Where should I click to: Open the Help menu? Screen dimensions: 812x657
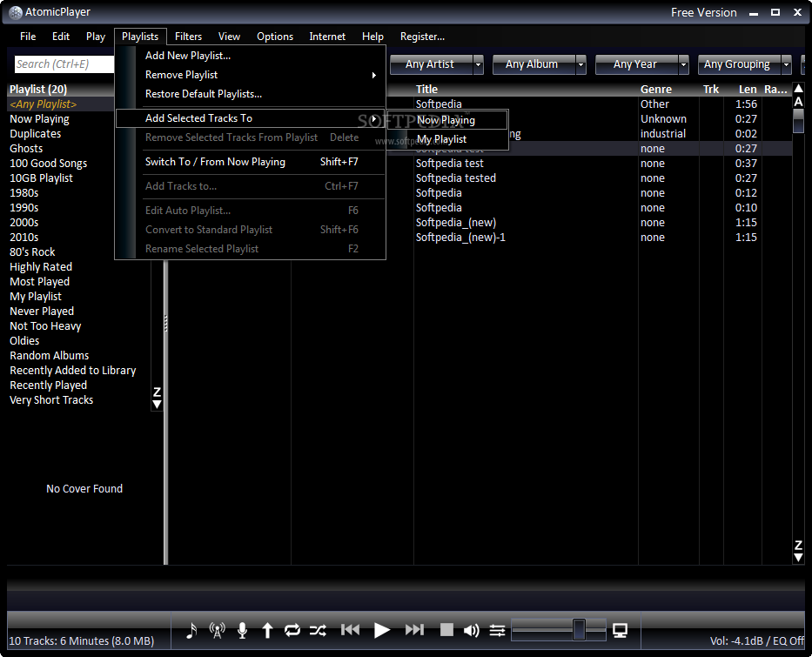[x=372, y=37]
